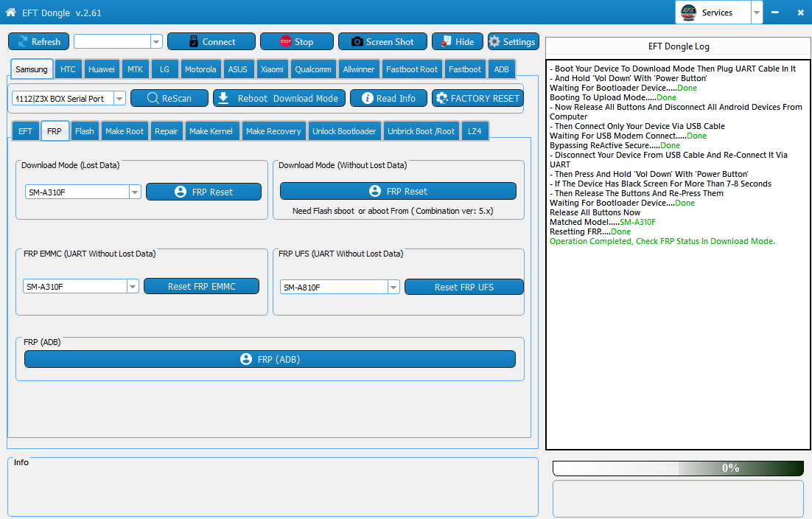Viewport: 812px width, 519px height.
Task: Open the LG tab
Action: pos(164,69)
